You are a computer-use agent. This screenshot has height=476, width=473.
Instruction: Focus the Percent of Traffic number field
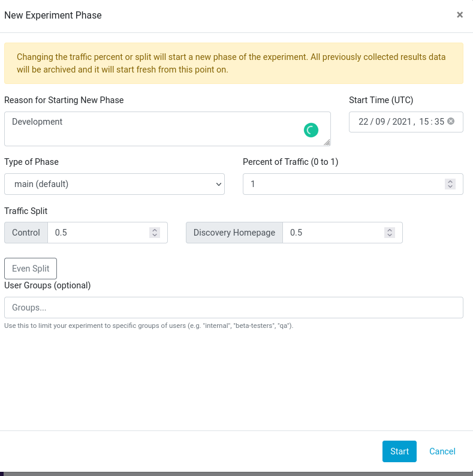342,184
